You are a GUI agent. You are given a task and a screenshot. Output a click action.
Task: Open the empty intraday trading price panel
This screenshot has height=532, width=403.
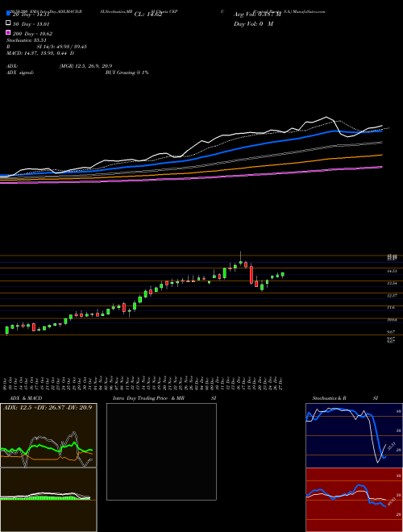[161, 451]
